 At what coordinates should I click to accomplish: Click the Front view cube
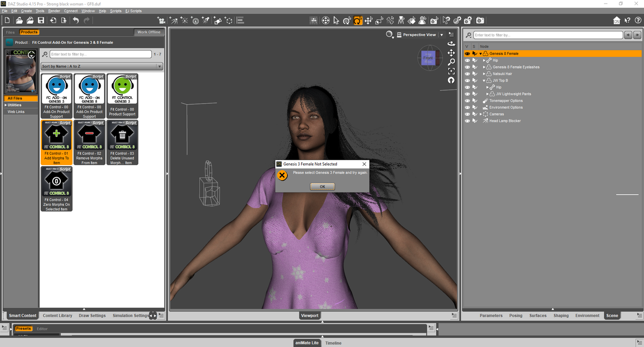click(x=428, y=58)
